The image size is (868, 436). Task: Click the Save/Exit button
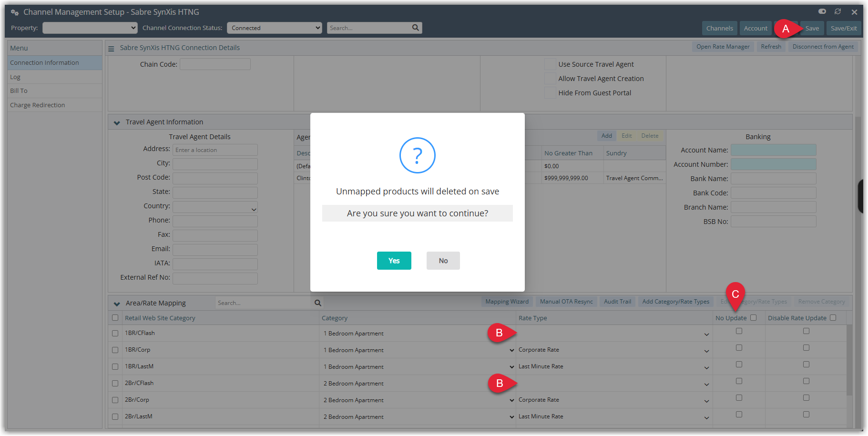pyautogui.click(x=844, y=28)
